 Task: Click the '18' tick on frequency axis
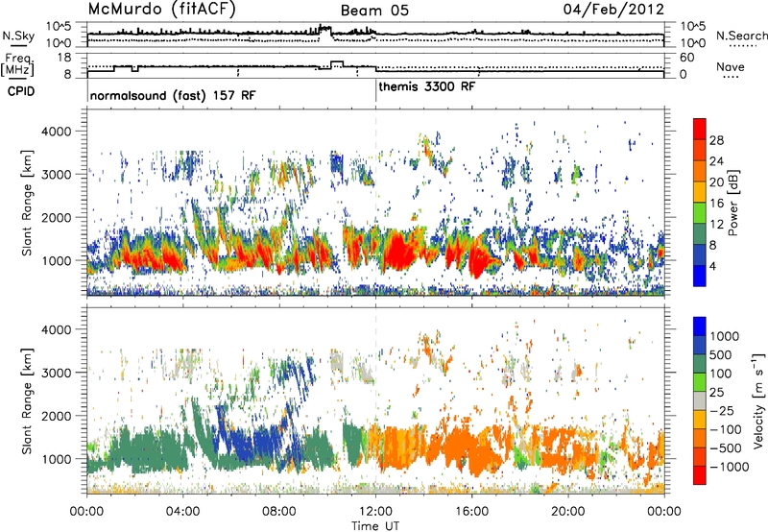pos(64,58)
